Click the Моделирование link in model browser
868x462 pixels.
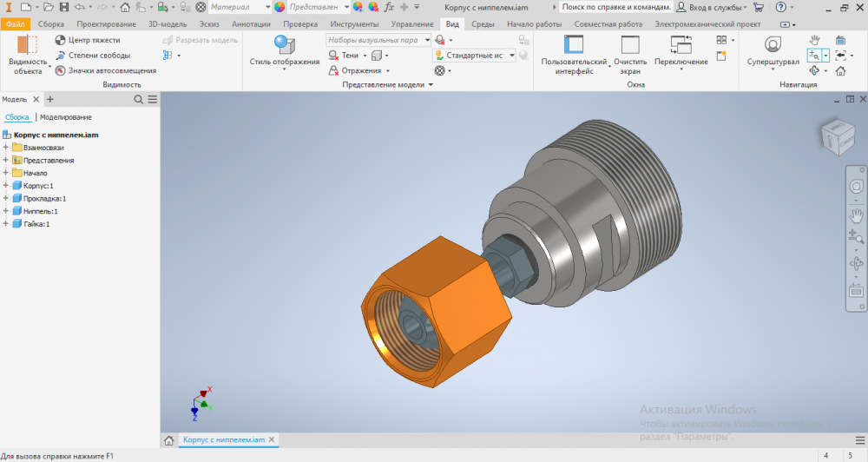pyautogui.click(x=66, y=117)
